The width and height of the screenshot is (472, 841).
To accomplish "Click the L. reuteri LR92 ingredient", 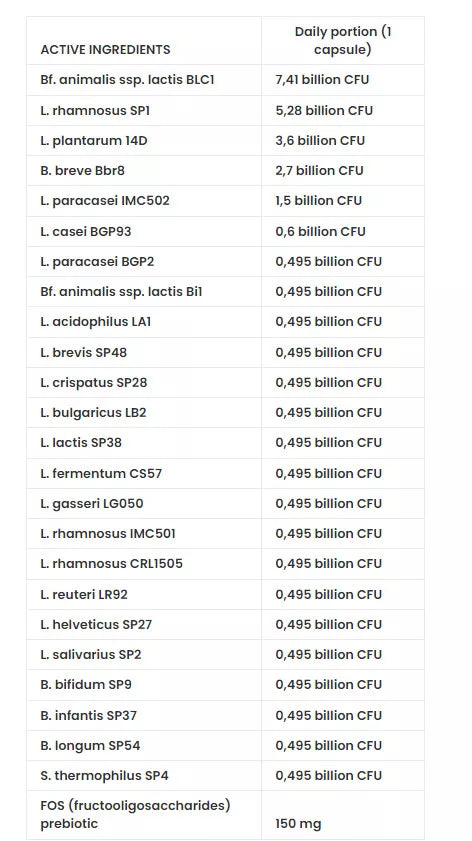I will pyautogui.click(x=84, y=594).
